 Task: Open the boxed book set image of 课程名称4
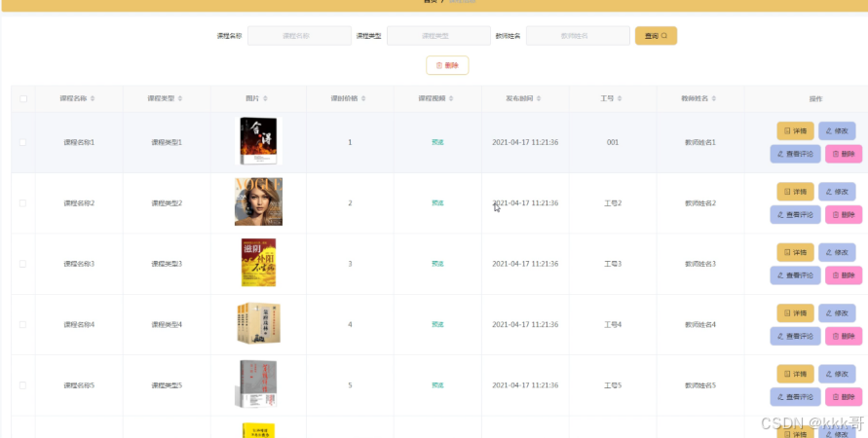(x=258, y=323)
